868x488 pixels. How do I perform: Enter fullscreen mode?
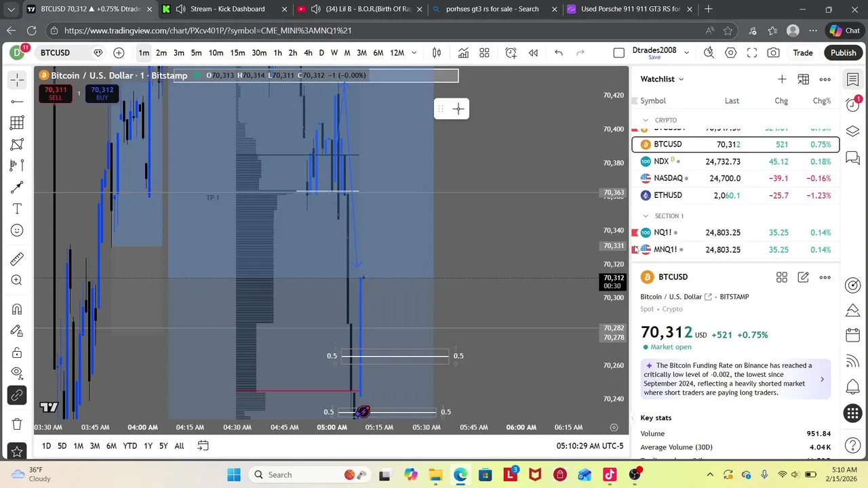pyautogui.click(x=752, y=53)
